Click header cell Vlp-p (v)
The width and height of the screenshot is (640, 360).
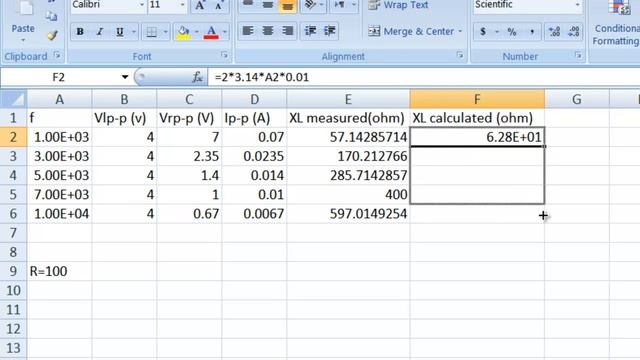click(124, 118)
